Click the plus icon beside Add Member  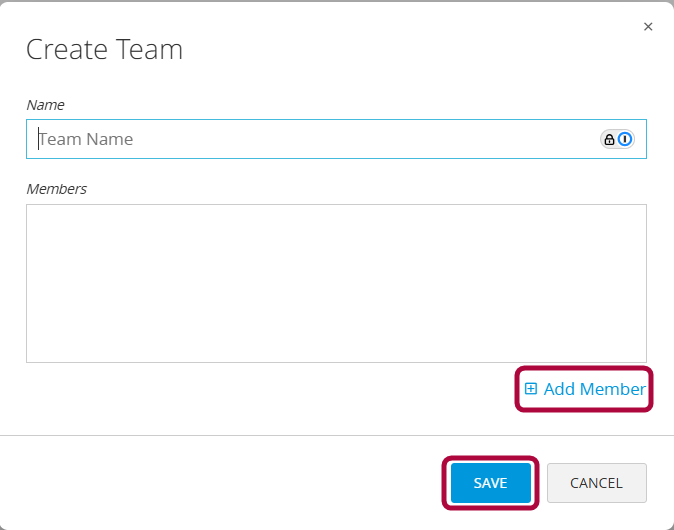(531, 389)
